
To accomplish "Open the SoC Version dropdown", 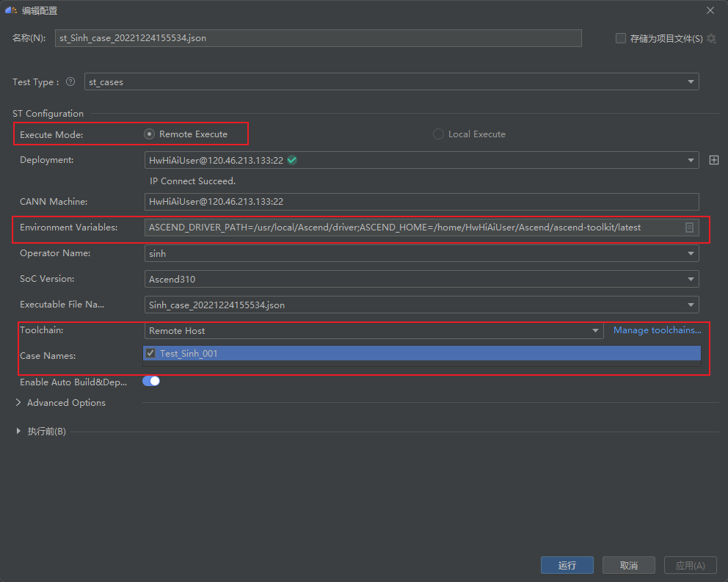I will coord(691,280).
